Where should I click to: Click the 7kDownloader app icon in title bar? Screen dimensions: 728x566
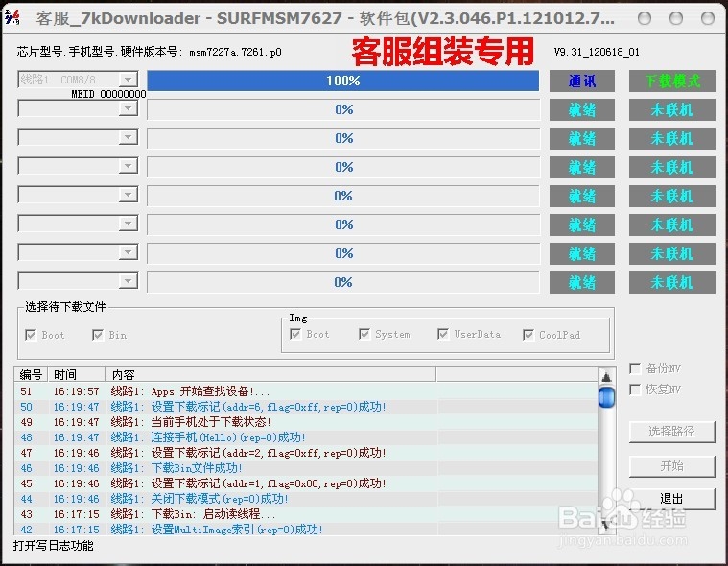(x=12, y=17)
